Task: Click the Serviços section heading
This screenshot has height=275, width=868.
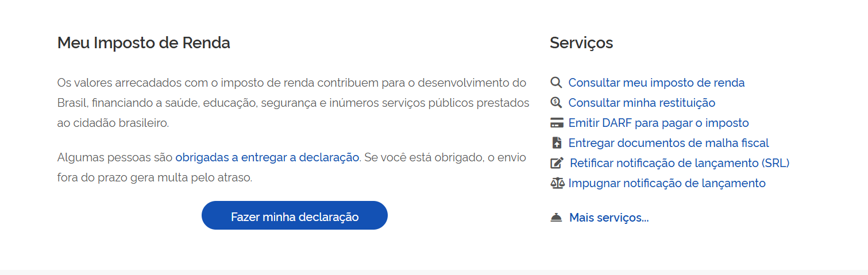Action: pyautogui.click(x=581, y=43)
